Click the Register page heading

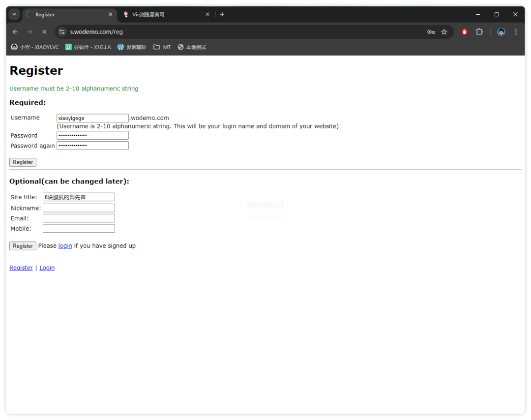36,70
